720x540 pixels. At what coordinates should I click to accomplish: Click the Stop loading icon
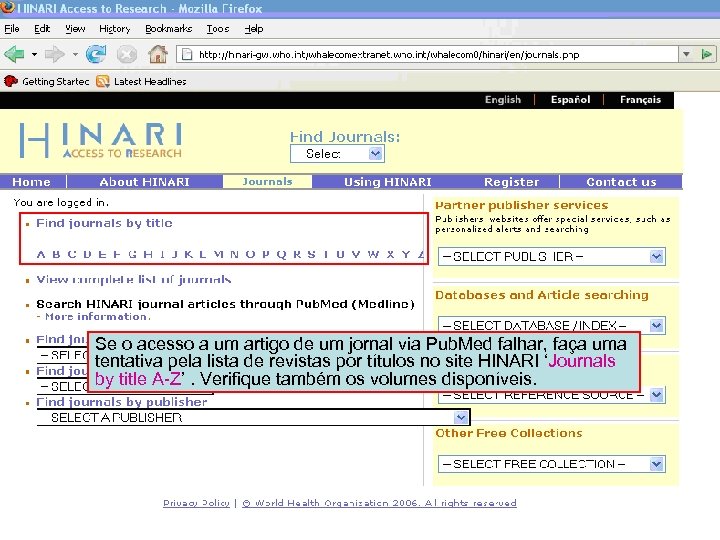[x=127, y=55]
